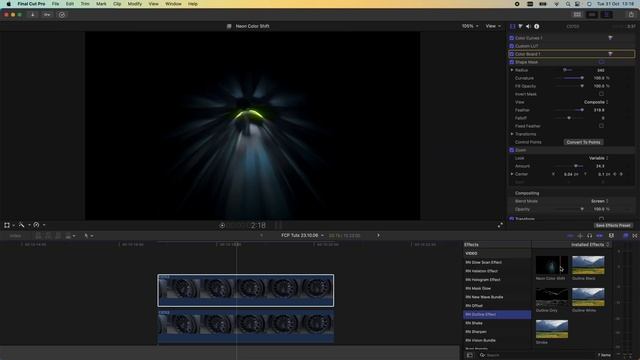
Task: Open macOS Spotlight search icon
Action: 568,4
